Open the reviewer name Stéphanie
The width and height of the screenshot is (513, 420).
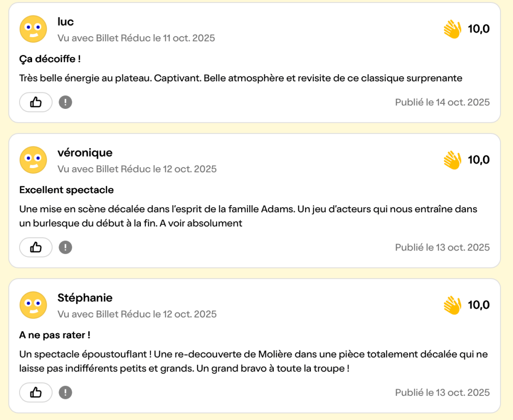pos(85,298)
